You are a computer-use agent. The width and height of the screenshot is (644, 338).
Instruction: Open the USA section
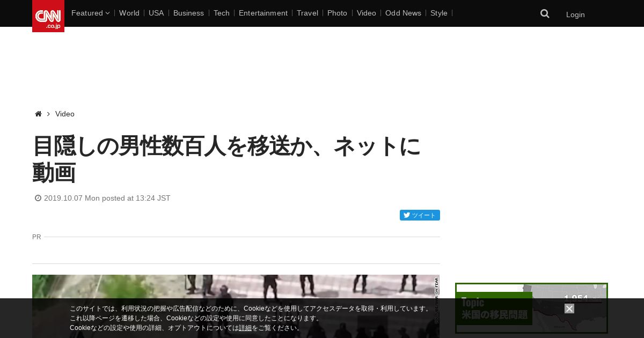156,13
